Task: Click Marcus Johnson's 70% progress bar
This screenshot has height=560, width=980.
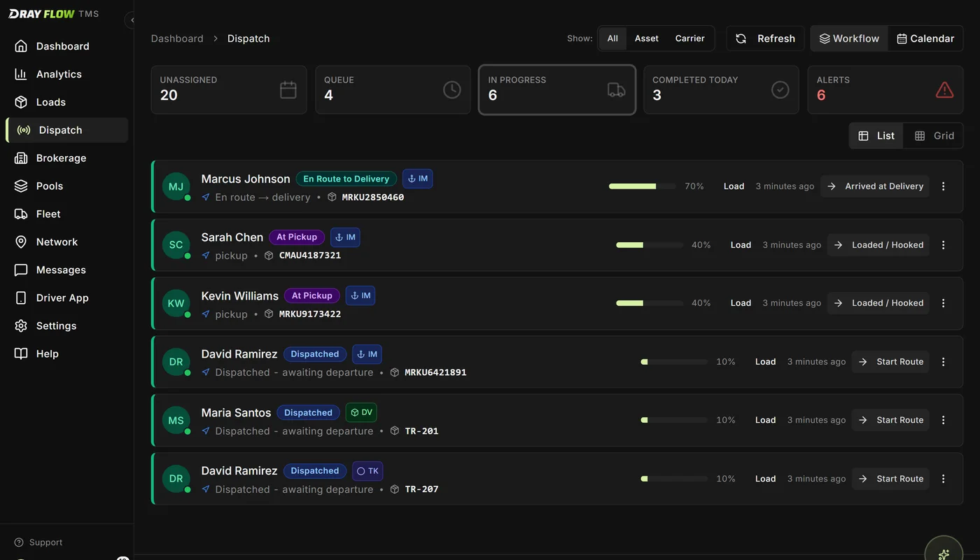Action: pos(643,186)
